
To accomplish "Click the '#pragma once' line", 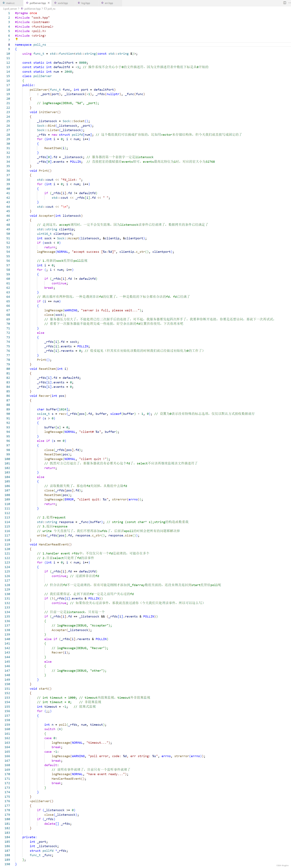I will tap(26, 13).
